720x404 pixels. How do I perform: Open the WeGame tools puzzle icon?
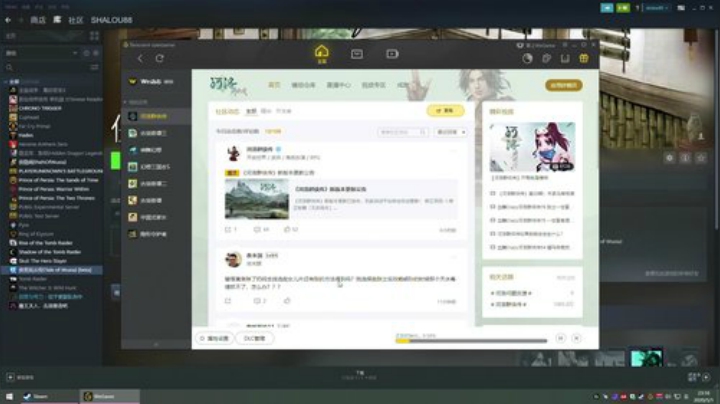(x=546, y=58)
